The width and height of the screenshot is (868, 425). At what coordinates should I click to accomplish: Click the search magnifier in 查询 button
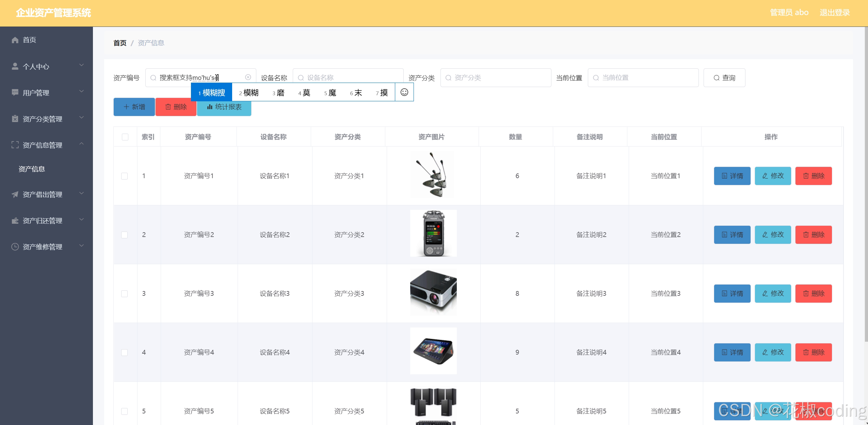tap(716, 78)
